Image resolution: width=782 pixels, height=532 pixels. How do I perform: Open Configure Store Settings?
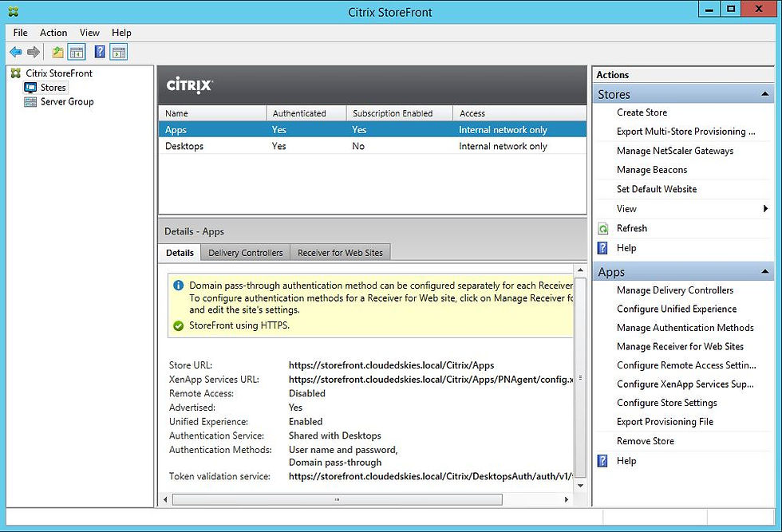pos(667,403)
